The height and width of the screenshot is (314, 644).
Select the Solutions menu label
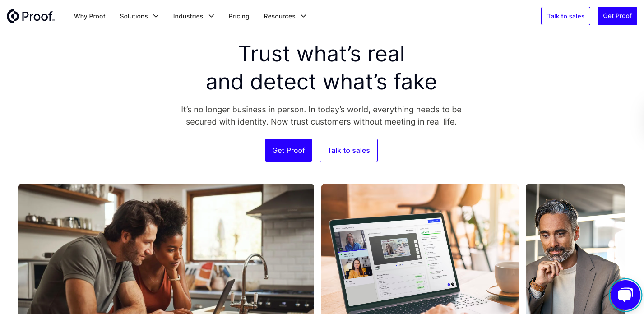134,16
